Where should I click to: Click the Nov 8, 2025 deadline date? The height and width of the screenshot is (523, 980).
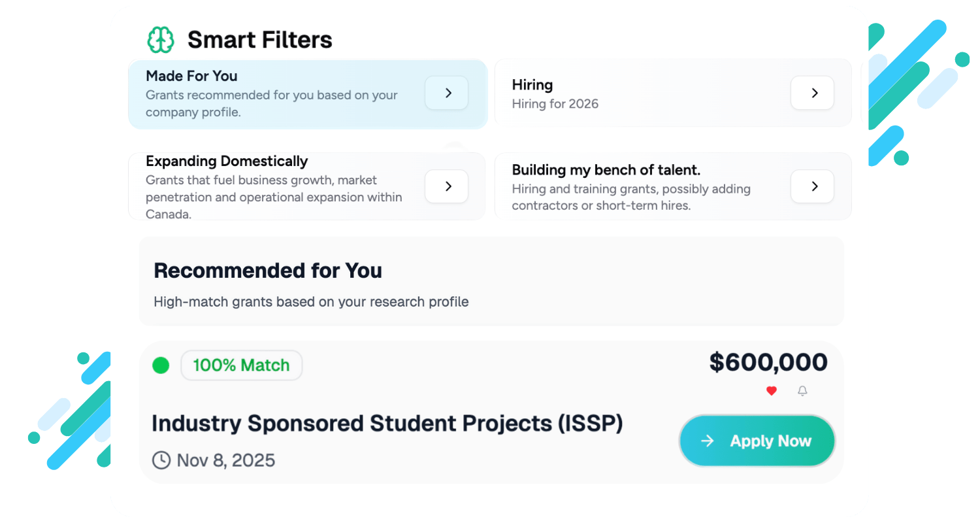pos(226,460)
